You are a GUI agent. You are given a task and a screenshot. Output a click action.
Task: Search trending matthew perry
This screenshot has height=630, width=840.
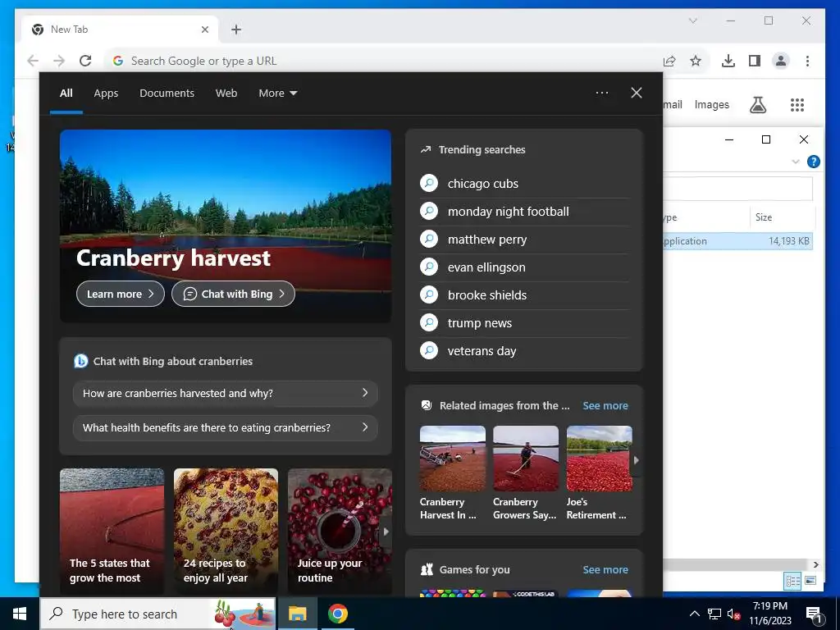[x=524, y=239]
